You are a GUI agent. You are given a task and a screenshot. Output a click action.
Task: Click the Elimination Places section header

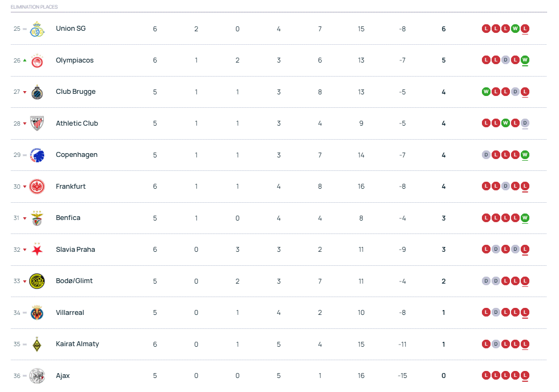tap(34, 7)
